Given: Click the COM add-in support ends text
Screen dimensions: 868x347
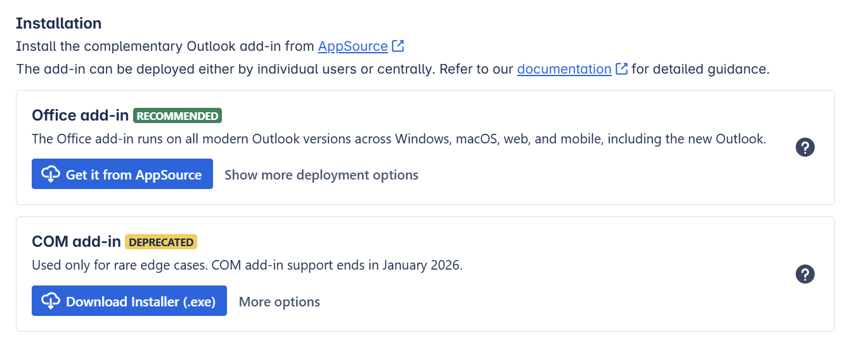Looking at the screenshot, I should (x=247, y=265).
